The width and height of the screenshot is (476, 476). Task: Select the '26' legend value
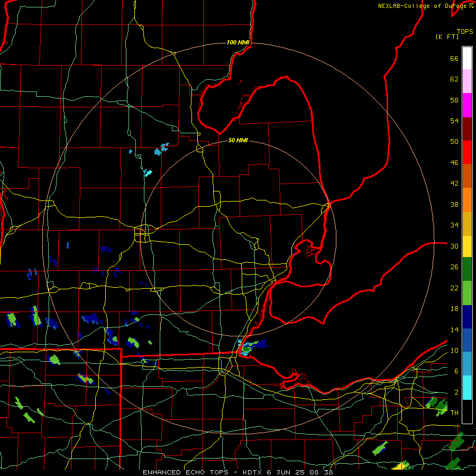click(454, 267)
